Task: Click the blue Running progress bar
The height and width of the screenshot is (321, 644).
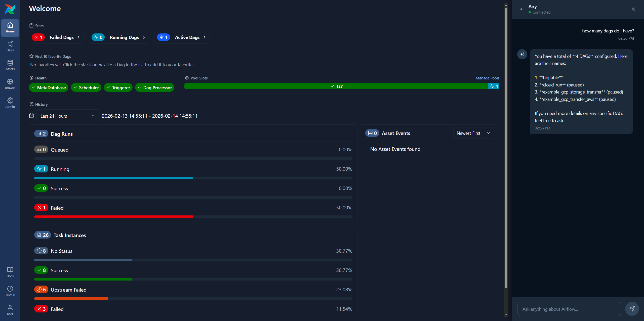Action: coord(114,178)
